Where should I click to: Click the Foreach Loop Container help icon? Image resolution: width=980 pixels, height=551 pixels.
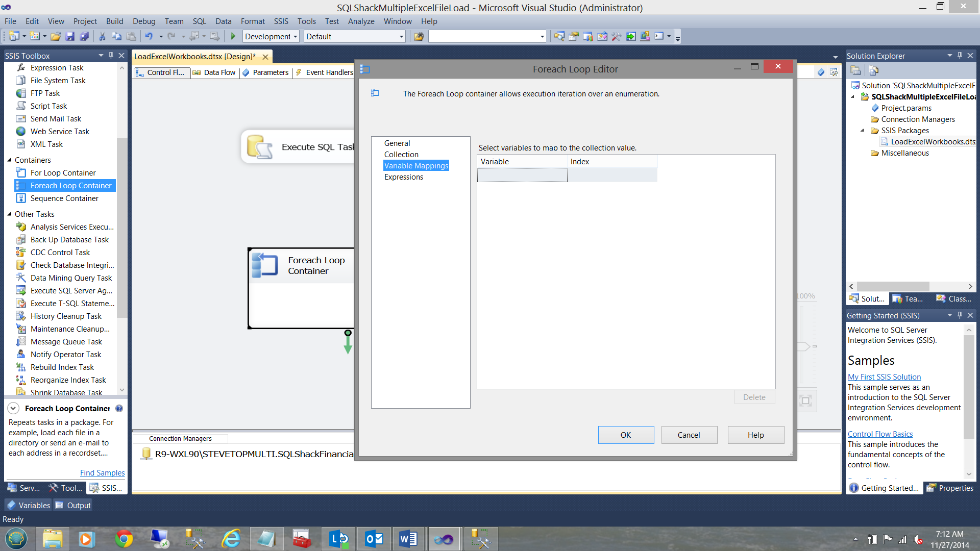[x=119, y=409]
